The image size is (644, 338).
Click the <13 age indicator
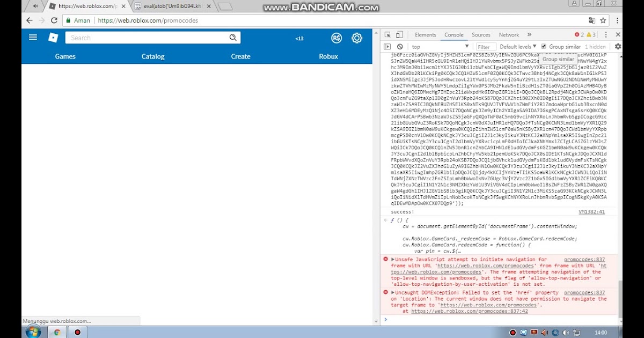tap(299, 39)
